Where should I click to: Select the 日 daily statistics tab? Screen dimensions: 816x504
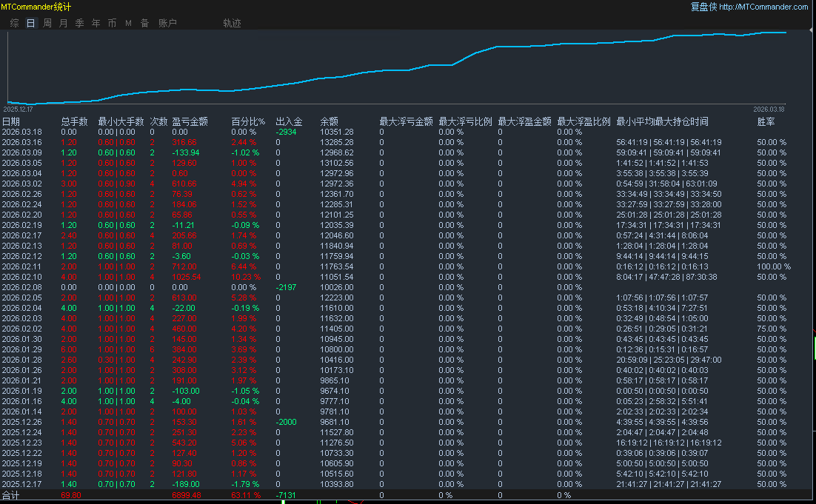click(x=30, y=23)
